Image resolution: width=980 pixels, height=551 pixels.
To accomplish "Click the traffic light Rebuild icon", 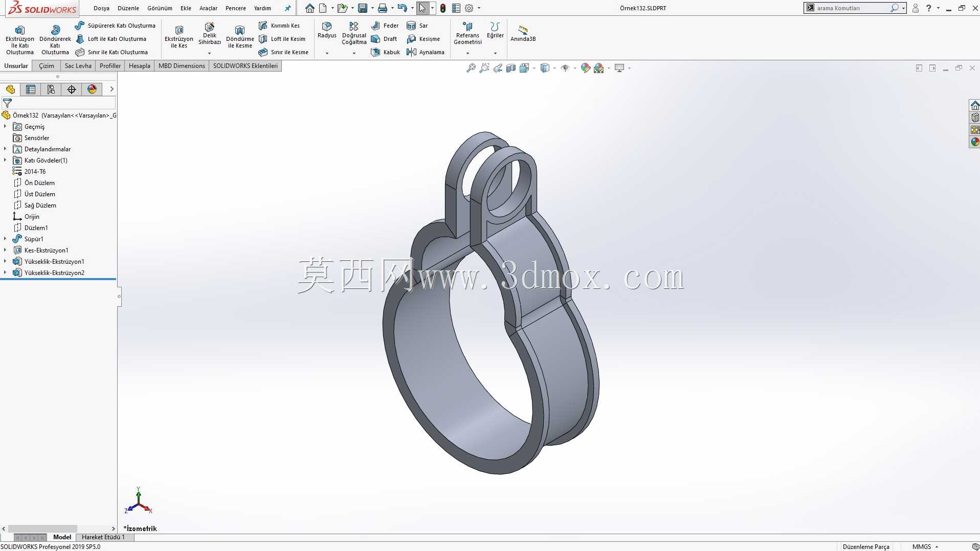I will (x=443, y=8).
